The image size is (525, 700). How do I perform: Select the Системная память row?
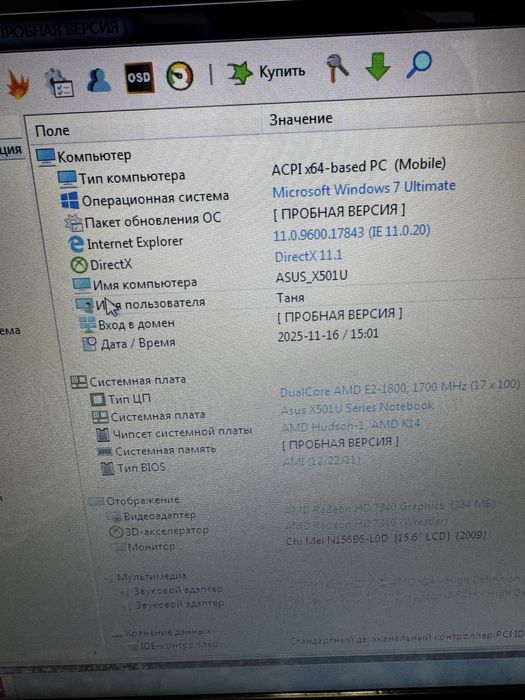[x=166, y=450]
